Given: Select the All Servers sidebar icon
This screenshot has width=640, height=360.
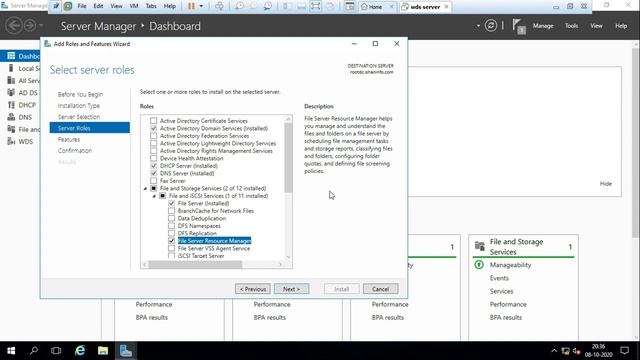Looking at the screenshot, I should [x=11, y=80].
